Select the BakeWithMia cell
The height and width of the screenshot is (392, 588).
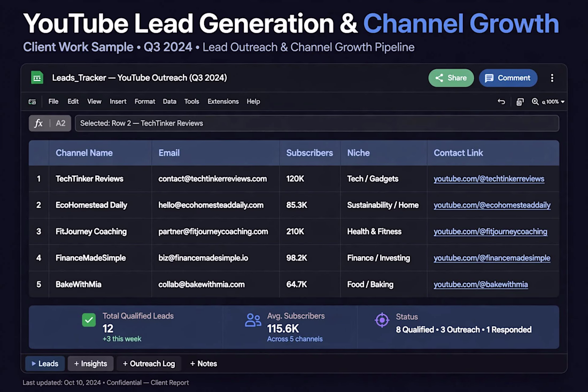click(100, 285)
